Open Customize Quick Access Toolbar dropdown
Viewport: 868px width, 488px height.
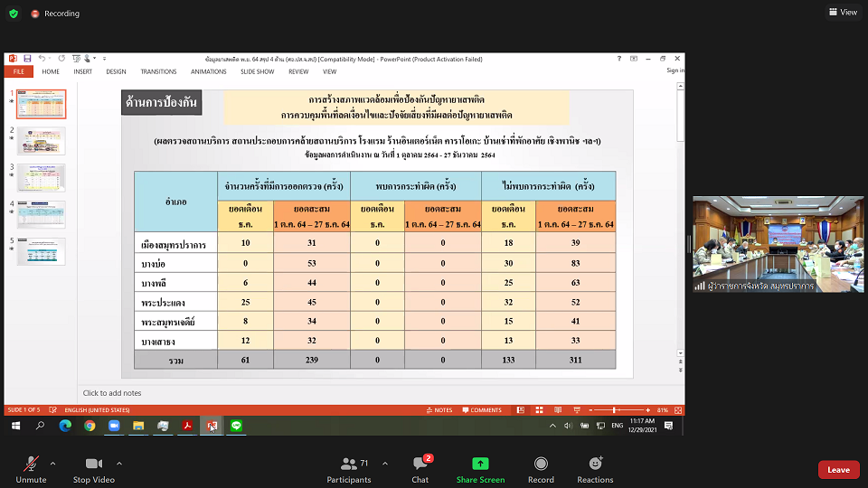(104, 59)
